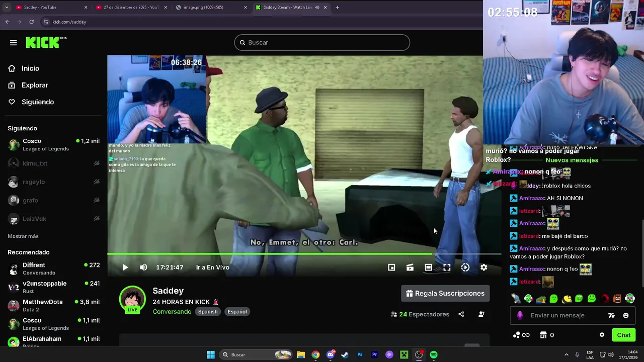Click the Kick logo
This screenshot has width=644, height=362.
click(x=46, y=42)
